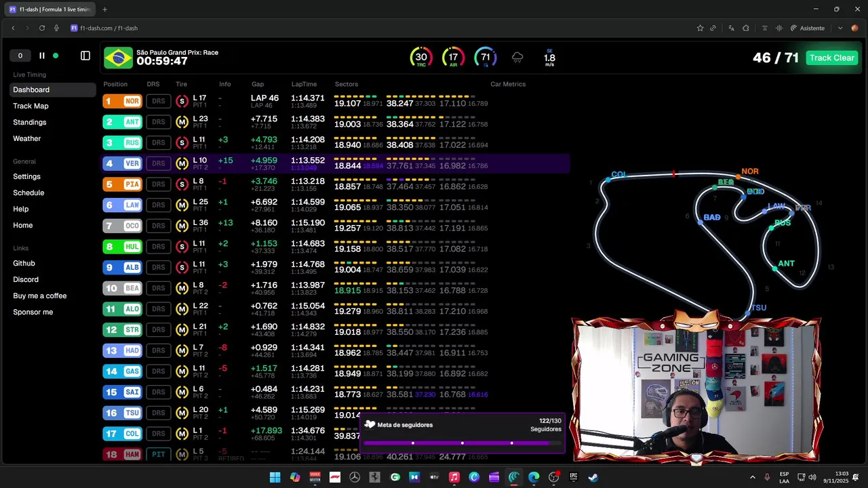Expand the browser toolbar dropdown chevron

click(840, 28)
